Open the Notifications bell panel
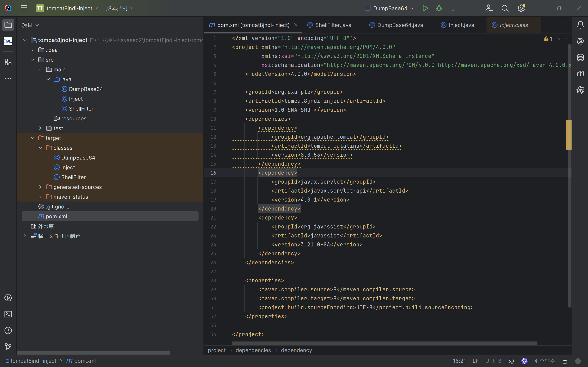The height and width of the screenshot is (367, 588). point(580,25)
